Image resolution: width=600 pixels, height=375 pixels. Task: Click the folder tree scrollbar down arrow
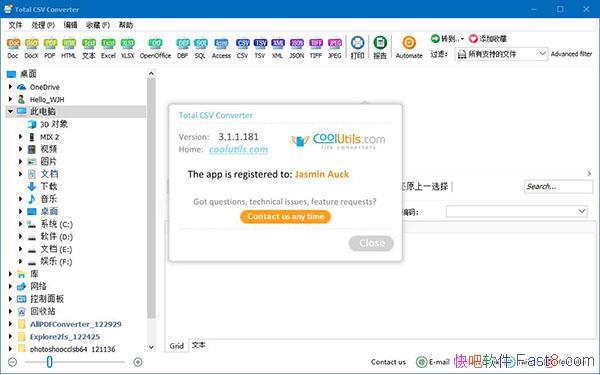click(151, 347)
